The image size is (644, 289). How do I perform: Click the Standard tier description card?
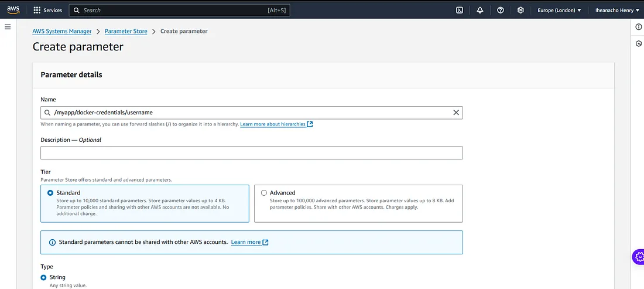tap(145, 203)
